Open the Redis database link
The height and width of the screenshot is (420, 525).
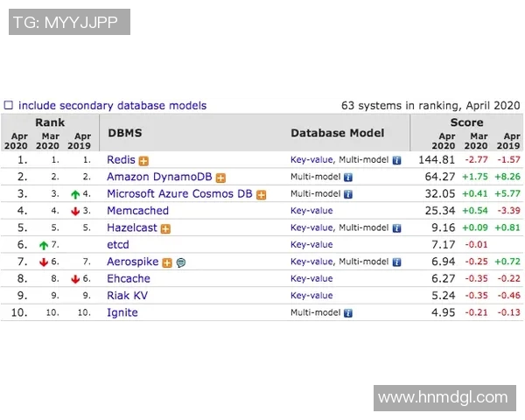[x=121, y=160]
